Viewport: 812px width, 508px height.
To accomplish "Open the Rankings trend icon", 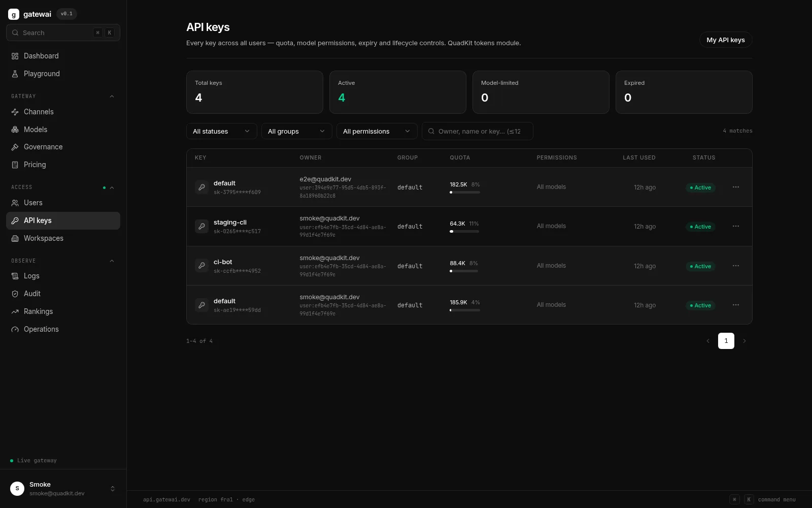I will point(15,311).
